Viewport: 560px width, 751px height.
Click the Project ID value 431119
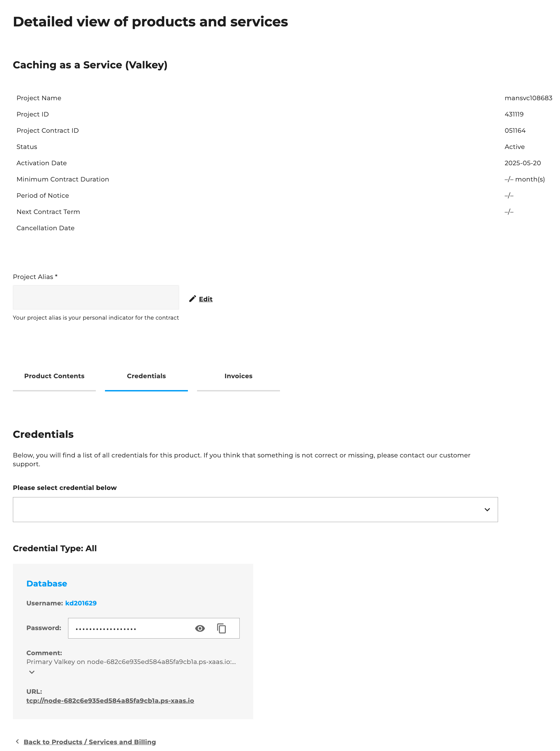(x=514, y=114)
